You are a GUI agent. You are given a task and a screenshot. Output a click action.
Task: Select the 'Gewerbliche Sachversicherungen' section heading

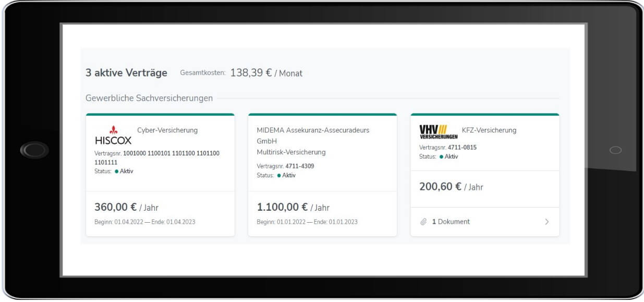149,98
